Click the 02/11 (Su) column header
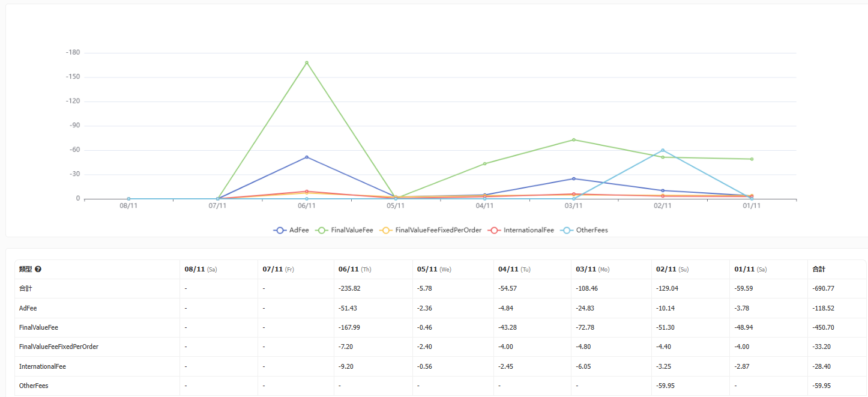Image resolution: width=868 pixels, height=397 pixels. pyautogui.click(x=672, y=270)
